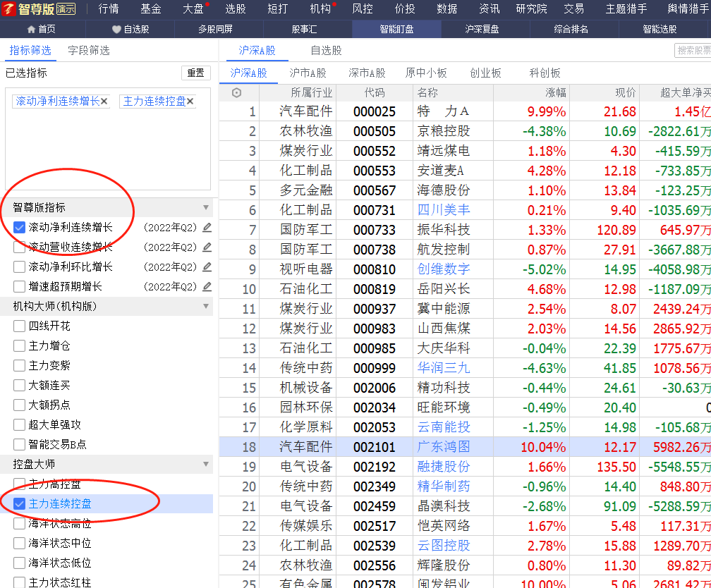The image size is (711, 588).
Task: Tick the 海洋状态中位 checkbox
Action: (19, 543)
